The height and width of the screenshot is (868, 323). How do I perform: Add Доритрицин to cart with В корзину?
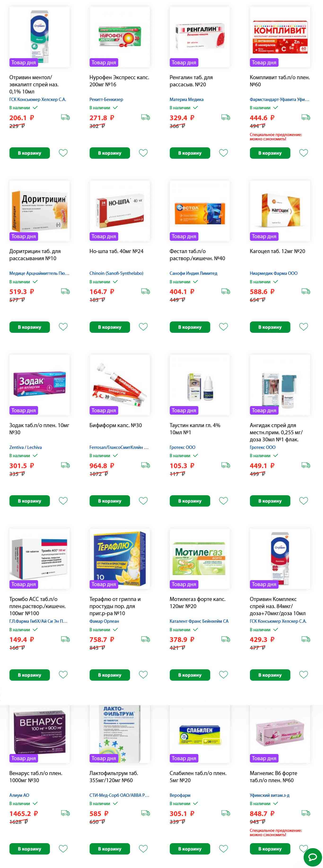(30, 327)
